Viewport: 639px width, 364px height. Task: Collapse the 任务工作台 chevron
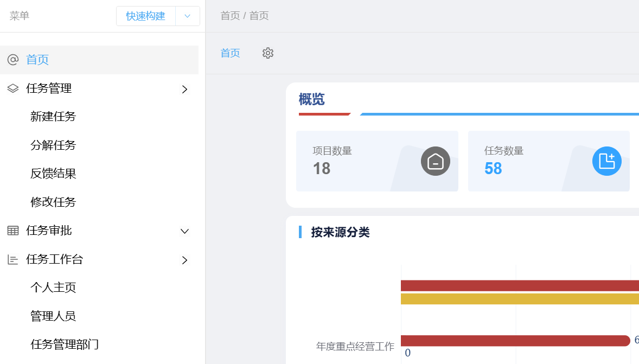click(x=184, y=260)
